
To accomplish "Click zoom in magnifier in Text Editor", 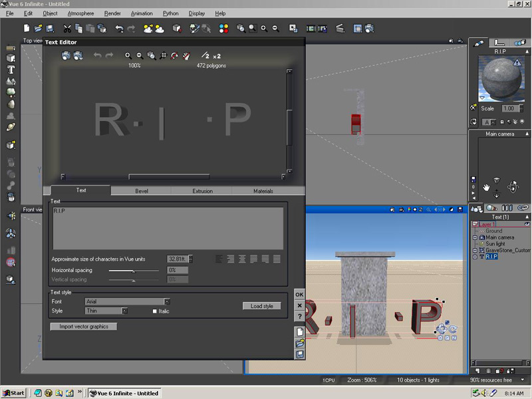I will coord(128,57).
